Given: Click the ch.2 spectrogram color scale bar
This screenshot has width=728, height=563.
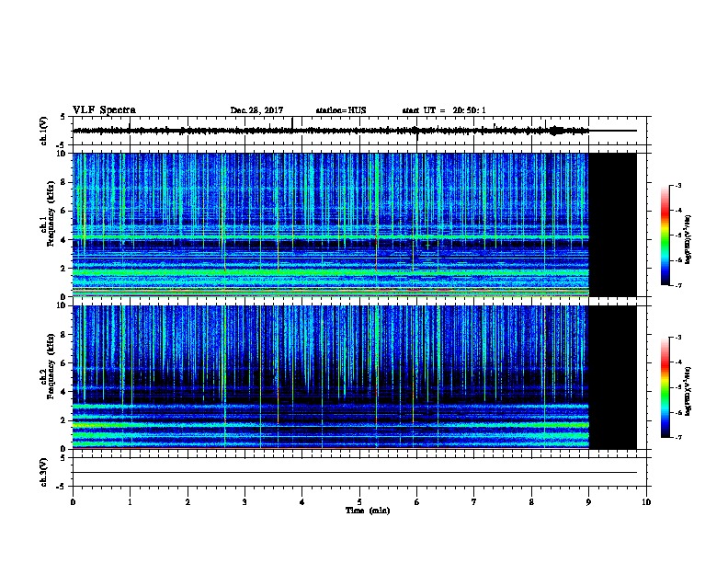Looking at the screenshot, I should (665, 387).
